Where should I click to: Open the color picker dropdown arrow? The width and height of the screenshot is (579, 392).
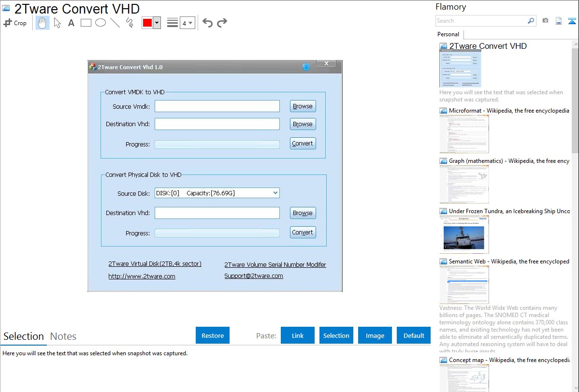click(x=157, y=23)
